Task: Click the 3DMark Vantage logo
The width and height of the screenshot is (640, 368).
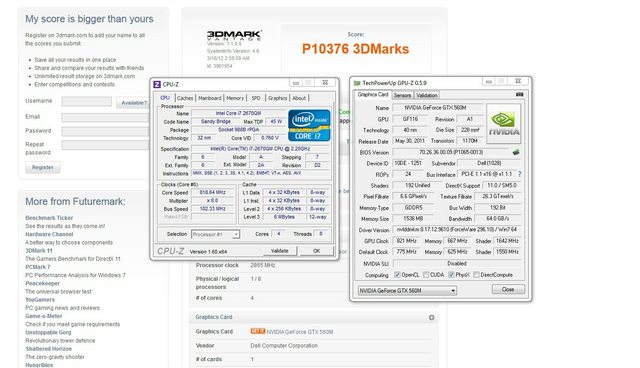Action: (234, 35)
